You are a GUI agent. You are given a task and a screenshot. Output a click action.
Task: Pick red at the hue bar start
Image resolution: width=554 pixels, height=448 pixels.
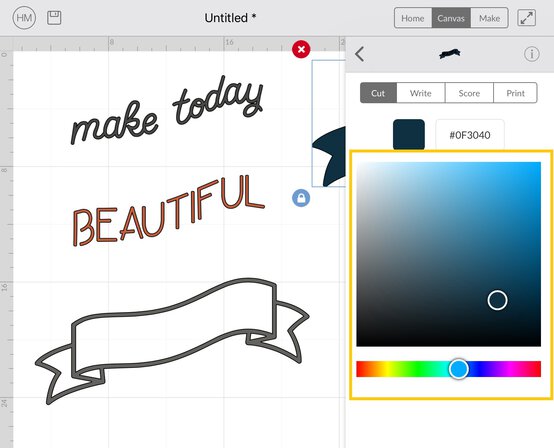359,369
